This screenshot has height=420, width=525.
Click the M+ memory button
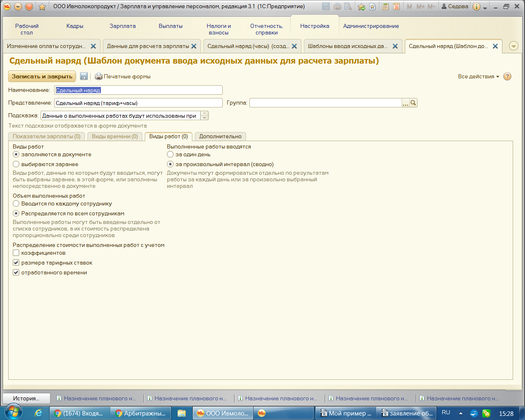click(x=420, y=7)
